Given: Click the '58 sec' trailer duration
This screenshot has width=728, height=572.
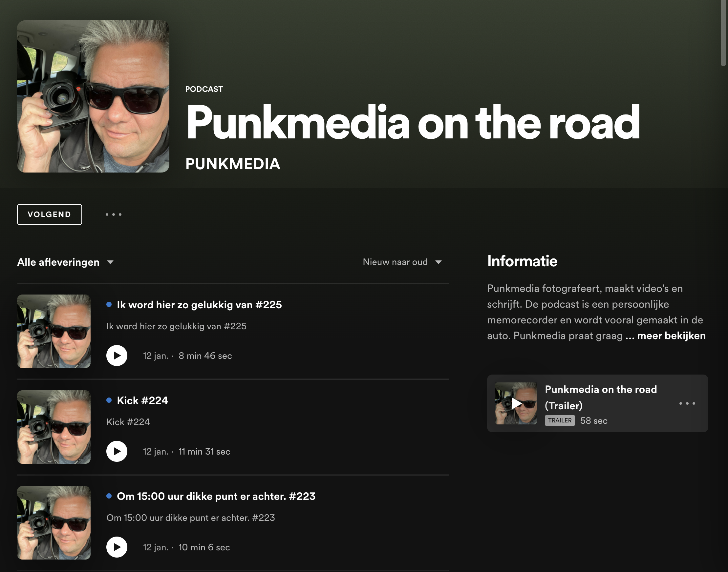Looking at the screenshot, I should pyautogui.click(x=594, y=420).
